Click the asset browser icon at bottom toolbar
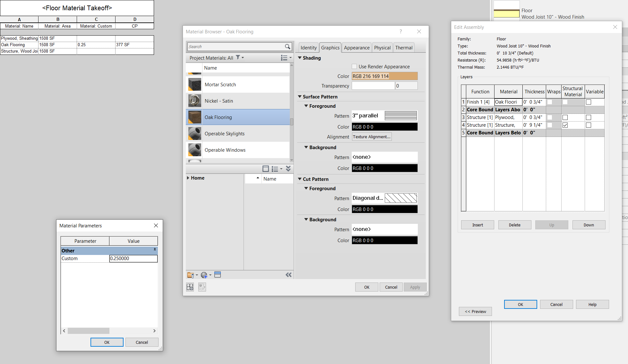 pyautogui.click(x=218, y=275)
